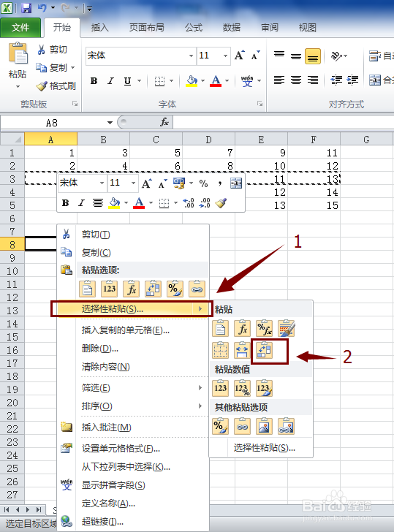Increase font size with ribbon grow-font icon
This screenshot has height=532, width=394.
tap(240, 56)
